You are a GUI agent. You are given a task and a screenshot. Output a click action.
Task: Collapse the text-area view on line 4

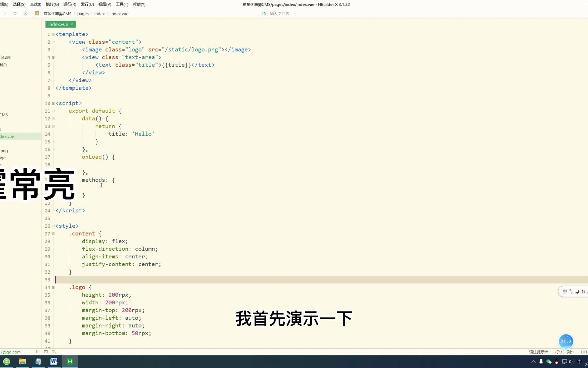point(53,57)
